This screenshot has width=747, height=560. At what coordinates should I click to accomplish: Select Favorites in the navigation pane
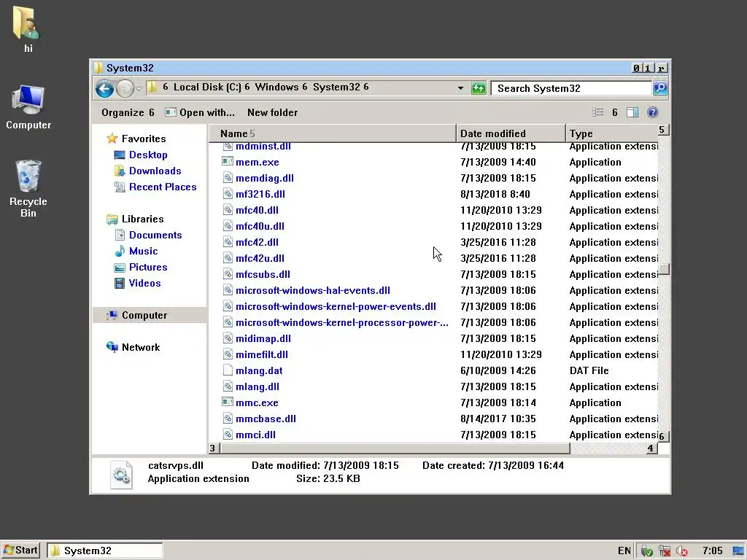pyautogui.click(x=136, y=139)
